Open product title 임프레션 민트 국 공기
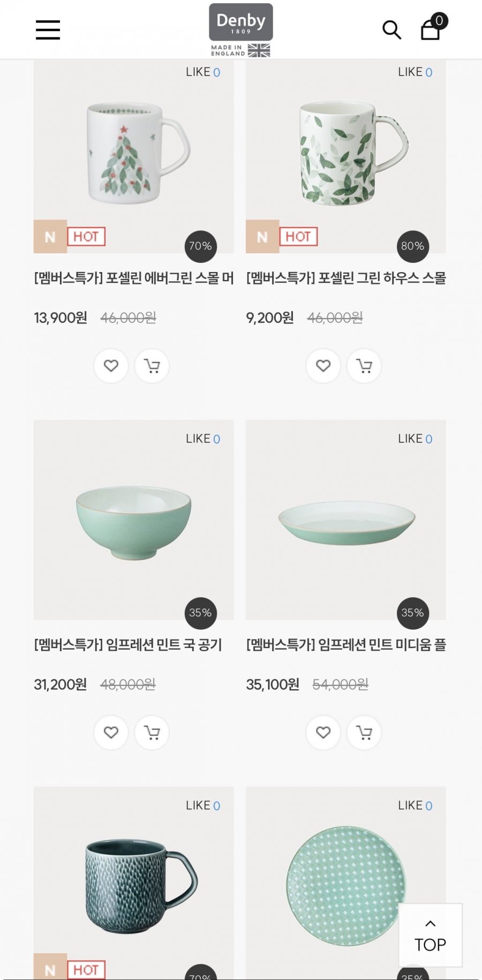Screen dimensions: 482x980 pos(128,645)
